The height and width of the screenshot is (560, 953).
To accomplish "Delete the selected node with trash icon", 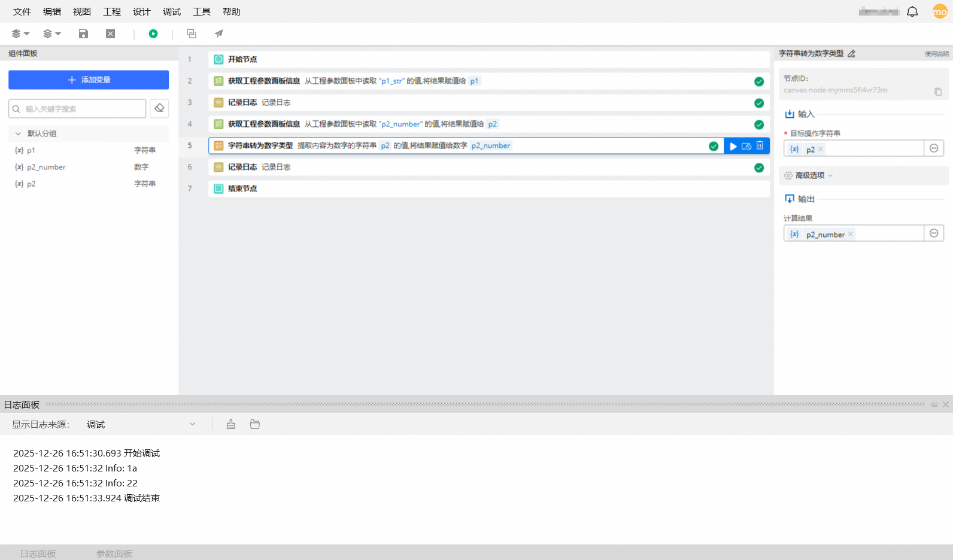I will [x=760, y=145].
